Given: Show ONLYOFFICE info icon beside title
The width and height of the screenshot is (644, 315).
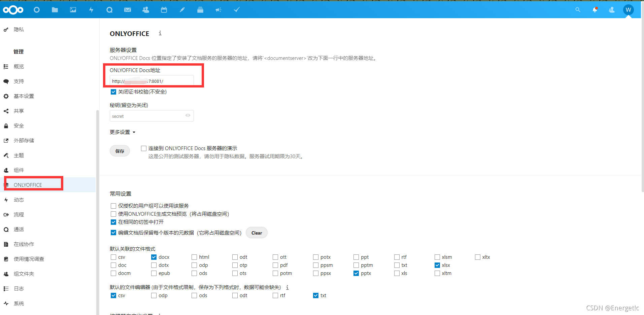Looking at the screenshot, I should point(160,33).
